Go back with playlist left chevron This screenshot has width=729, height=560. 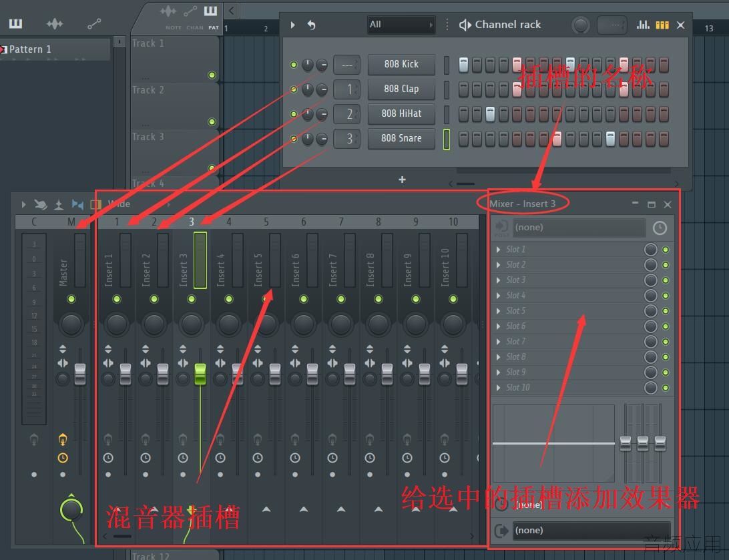point(231,10)
